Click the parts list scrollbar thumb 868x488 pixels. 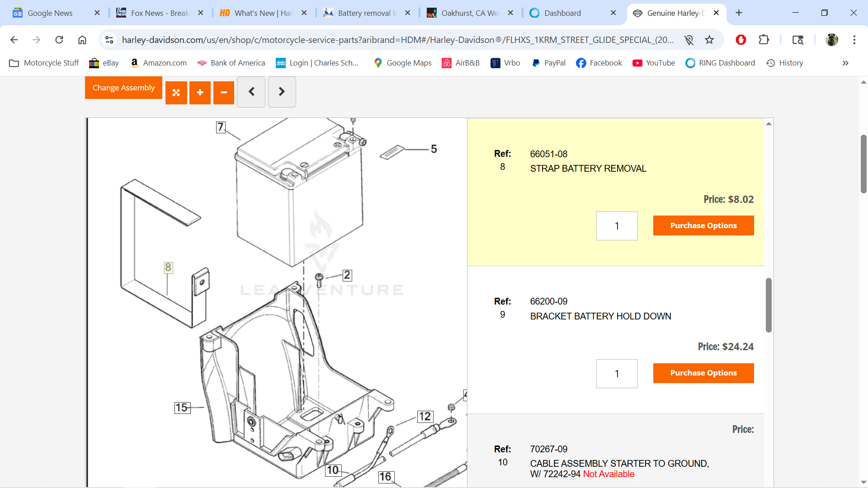coord(769,305)
